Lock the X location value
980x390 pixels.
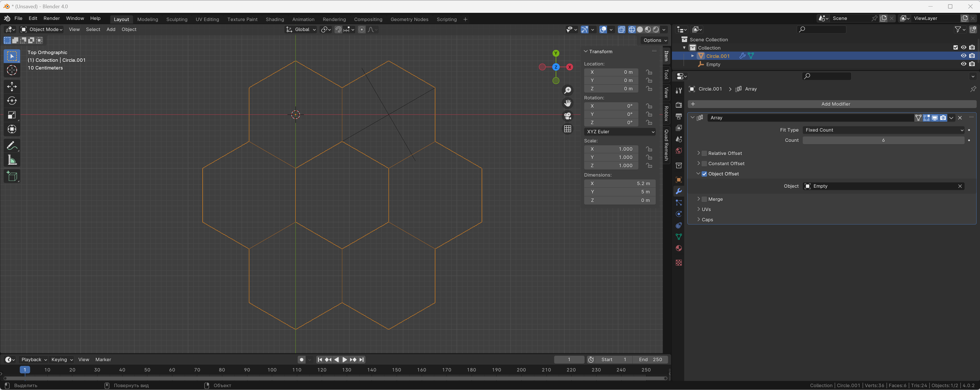tap(649, 72)
